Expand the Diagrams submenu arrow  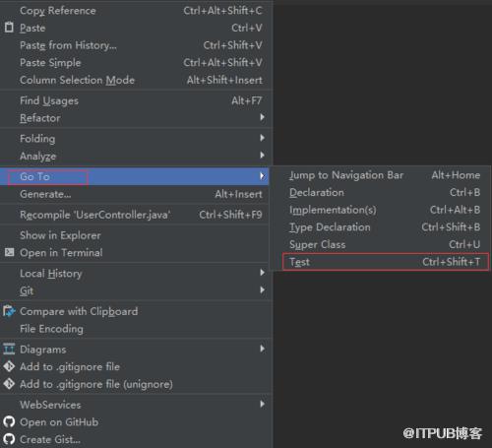coord(262,349)
